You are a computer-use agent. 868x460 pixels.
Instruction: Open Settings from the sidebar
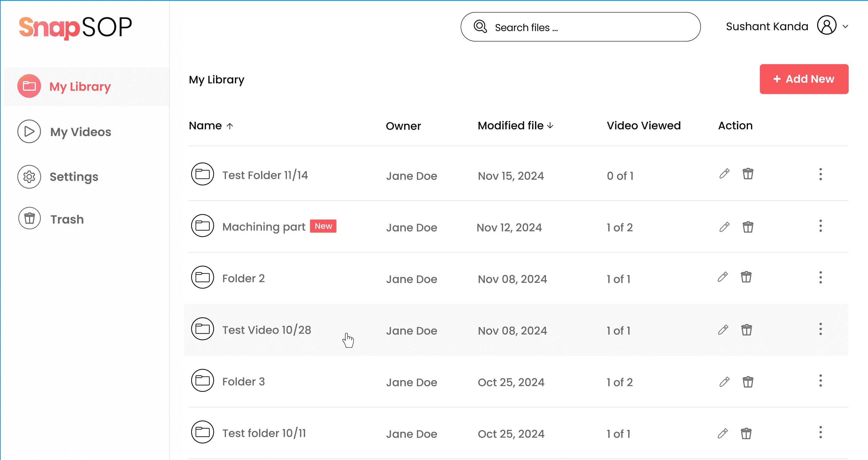(x=74, y=177)
